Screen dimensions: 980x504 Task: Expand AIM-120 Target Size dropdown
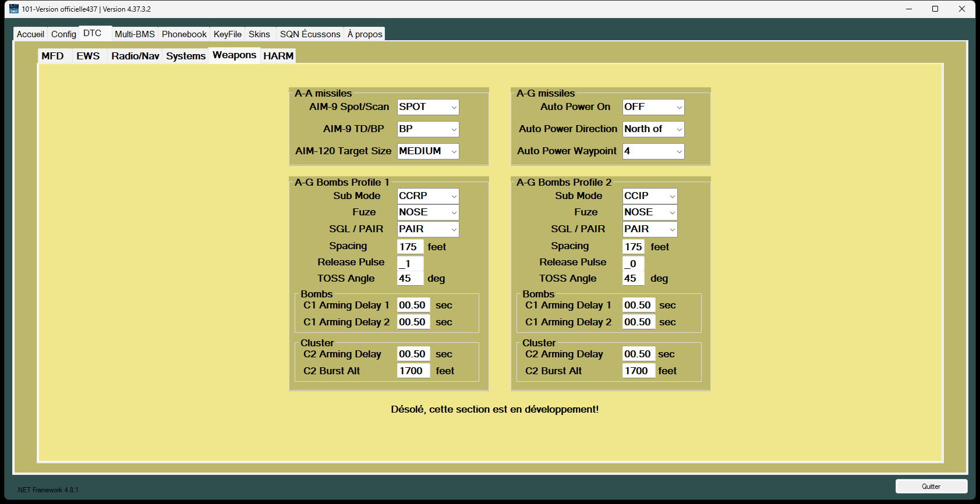tap(428, 151)
